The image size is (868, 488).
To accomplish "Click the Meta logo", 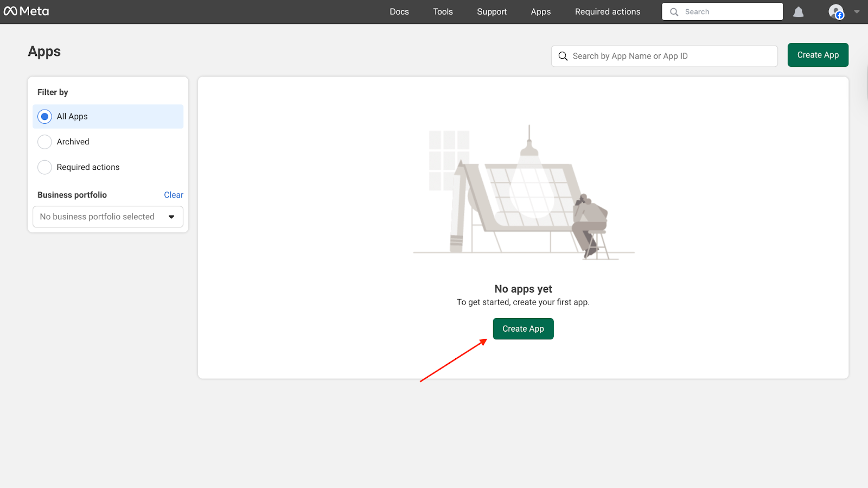I will point(26,11).
